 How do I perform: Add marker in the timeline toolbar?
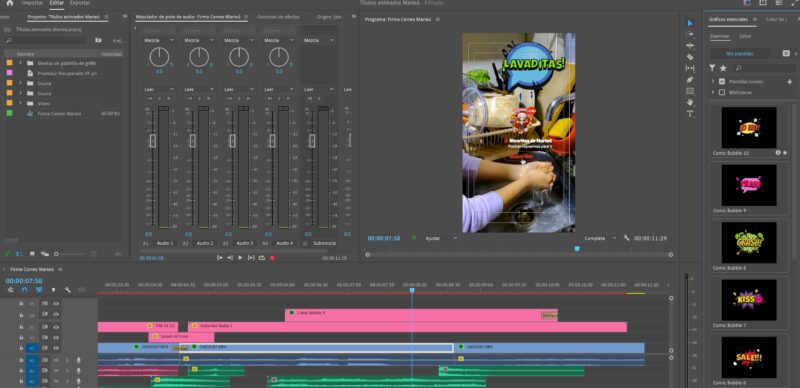click(53, 290)
